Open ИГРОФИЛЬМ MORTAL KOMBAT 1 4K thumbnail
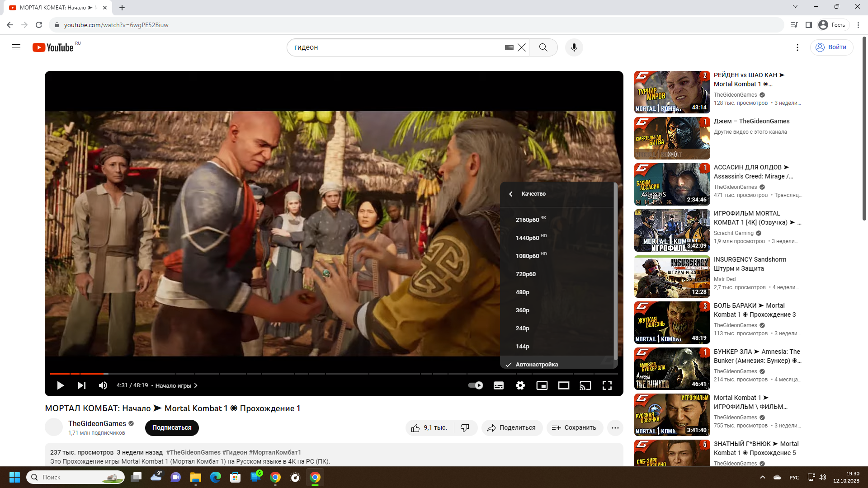Screen dimensions: 868x488 point(672,230)
